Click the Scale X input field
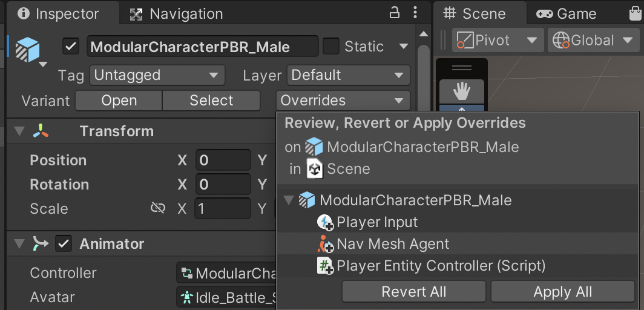Image resolution: width=644 pixels, height=310 pixels. pyautogui.click(x=223, y=208)
